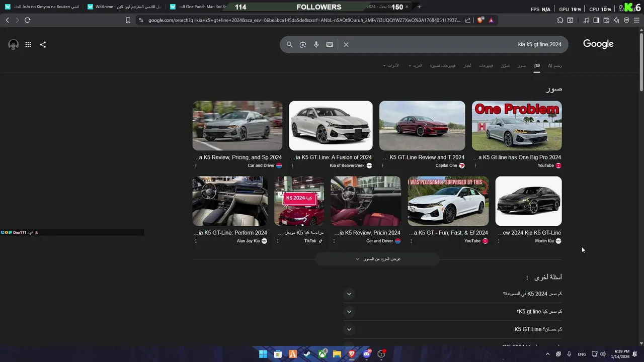This screenshot has width=644, height=362.
Task: Open 'I was pleasantly surprised' YouTube thumbnail
Action: point(448,201)
